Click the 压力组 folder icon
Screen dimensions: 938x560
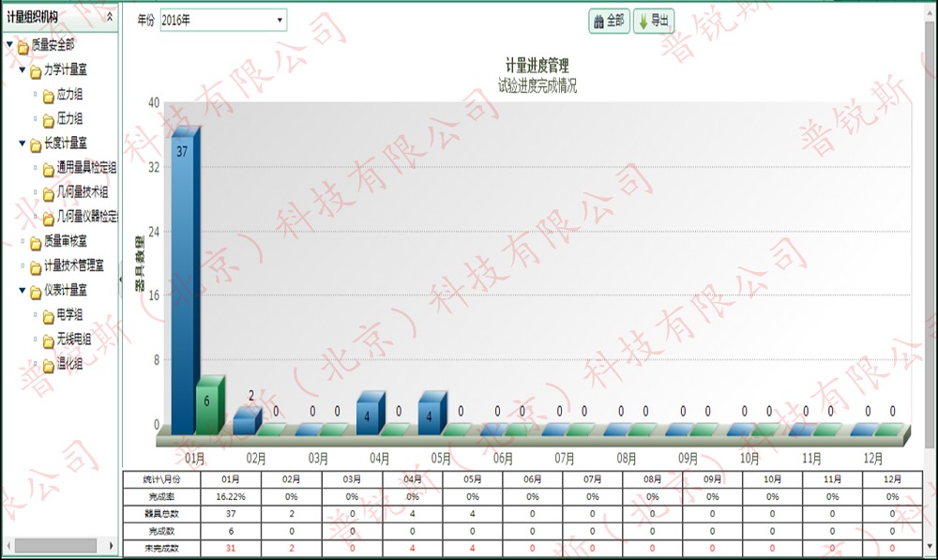click(x=48, y=119)
